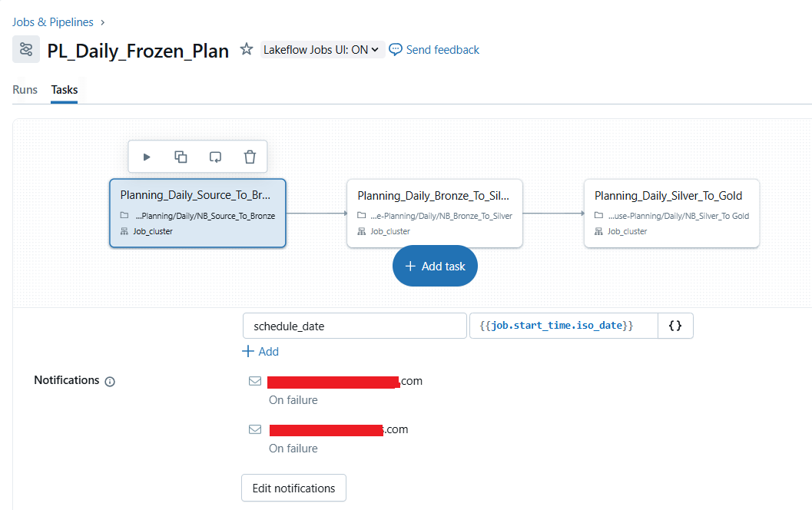Image resolution: width=812 pixels, height=510 pixels.
Task: Clone the selected task via duplicate icon
Action: pyautogui.click(x=181, y=156)
